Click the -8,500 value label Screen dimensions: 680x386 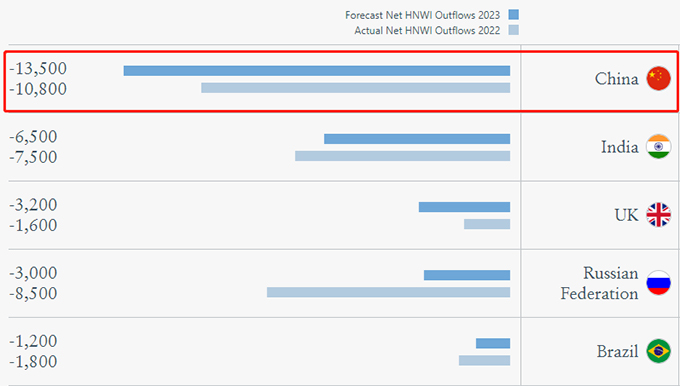tap(33, 294)
